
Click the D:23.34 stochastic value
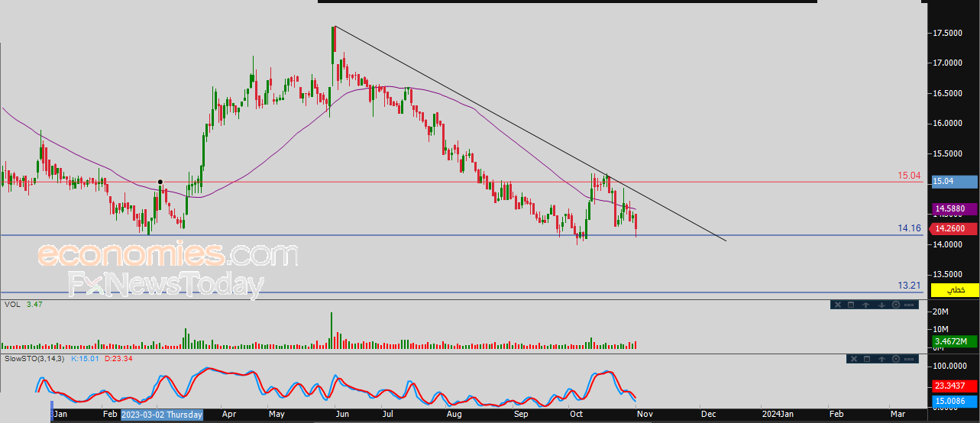coord(118,358)
